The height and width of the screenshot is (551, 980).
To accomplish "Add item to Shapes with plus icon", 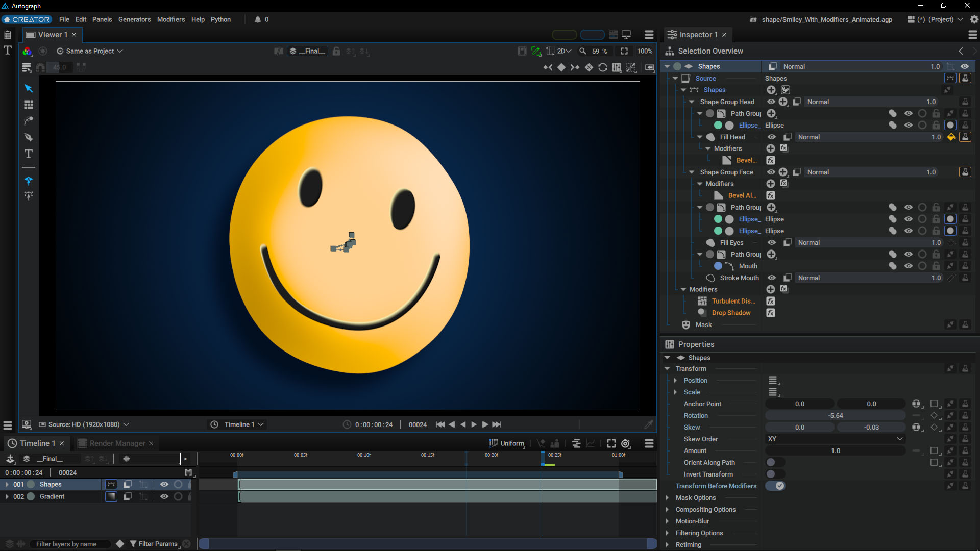I will point(771,90).
